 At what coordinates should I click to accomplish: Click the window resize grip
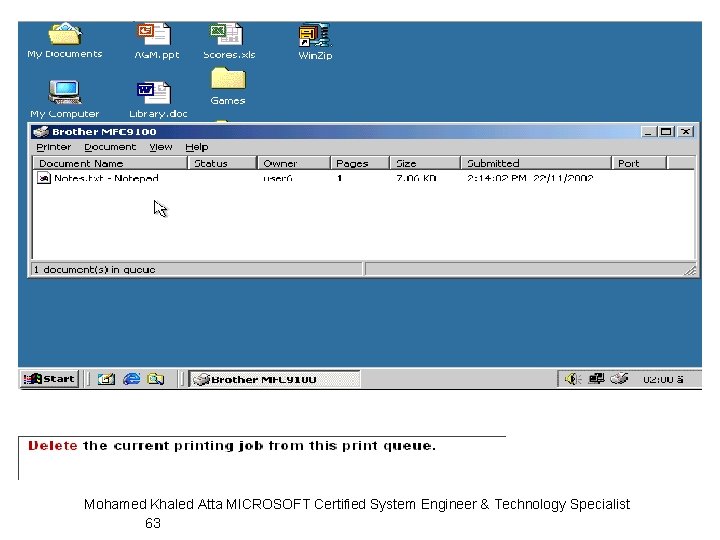click(x=690, y=270)
